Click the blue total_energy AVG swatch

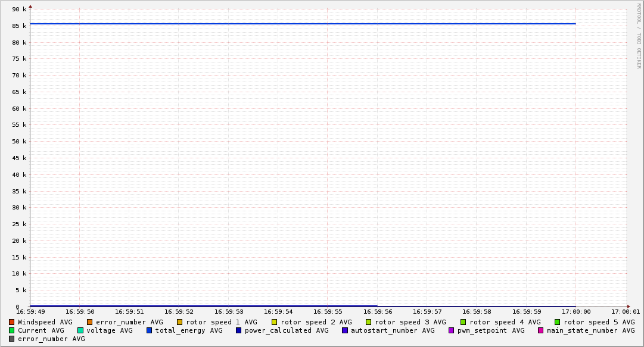(150, 330)
